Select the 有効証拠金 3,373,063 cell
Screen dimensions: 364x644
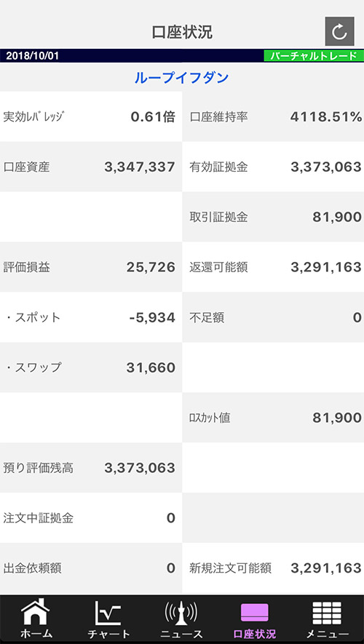(273, 167)
